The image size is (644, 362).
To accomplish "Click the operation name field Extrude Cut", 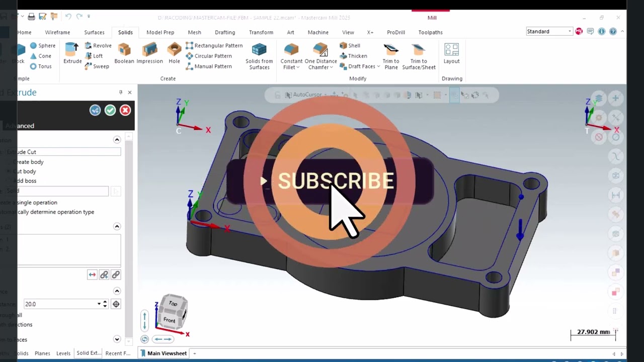I will 63,152.
